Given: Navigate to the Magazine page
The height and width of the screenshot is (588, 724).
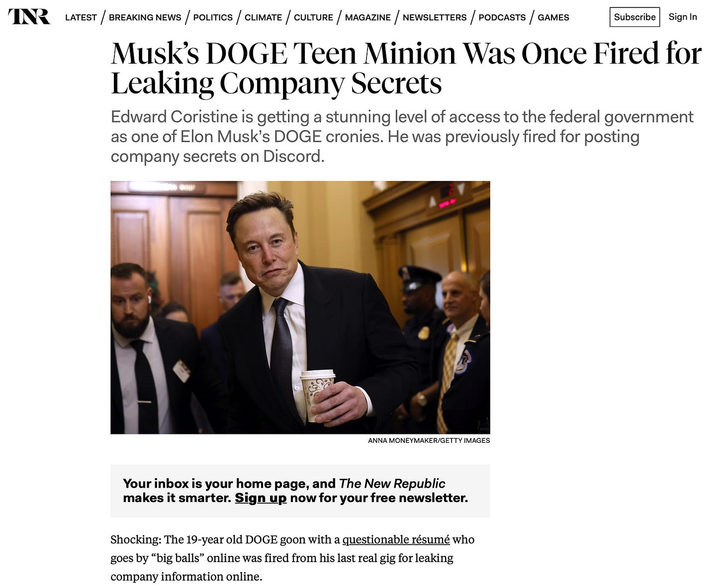Looking at the screenshot, I should pyautogui.click(x=368, y=17).
